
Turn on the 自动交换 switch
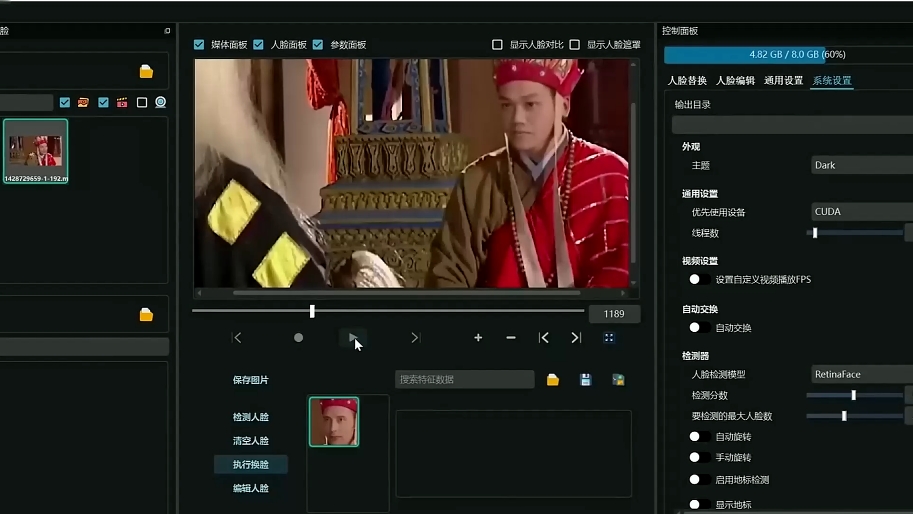699,328
